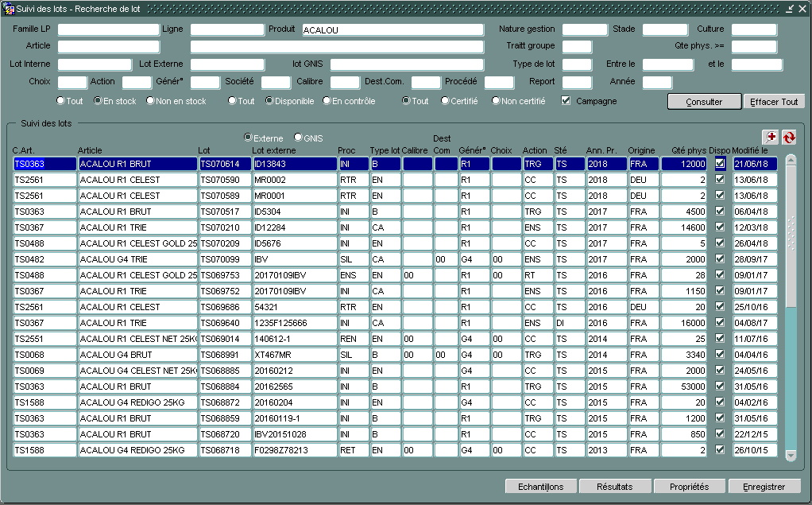This screenshot has width=812, height=505.
Task: Click the Choix filter input field
Action: (x=72, y=82)
